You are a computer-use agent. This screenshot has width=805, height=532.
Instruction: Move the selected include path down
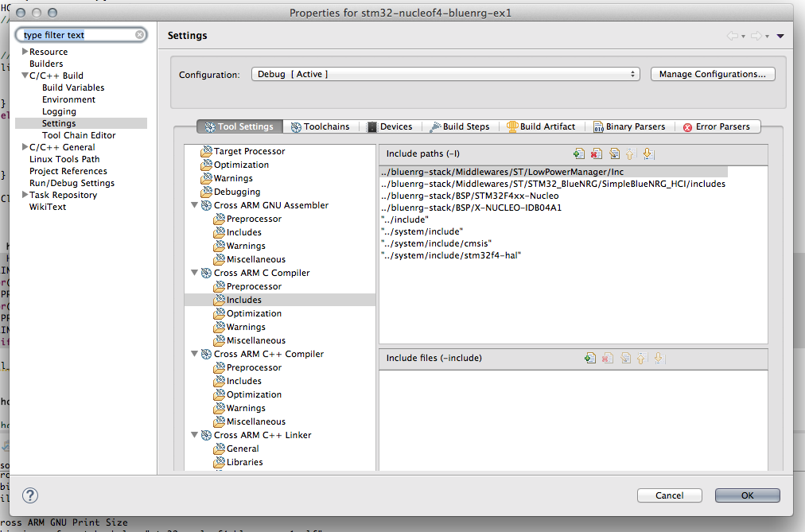pos(648,153)
